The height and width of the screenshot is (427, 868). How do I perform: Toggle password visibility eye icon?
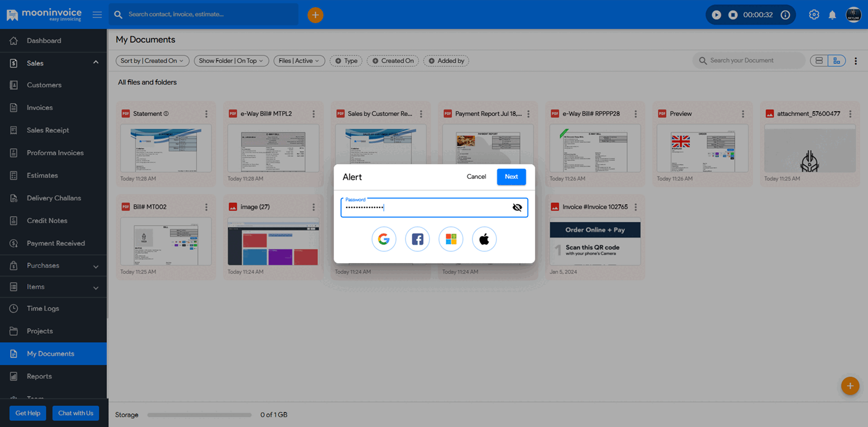(x=517, y=207)
